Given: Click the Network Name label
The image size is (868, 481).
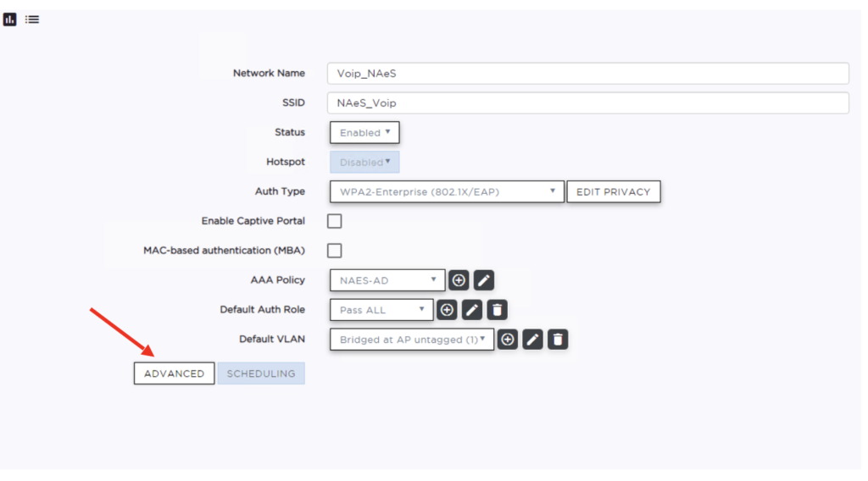Looking at the screenshot, I should click(269, 73).
